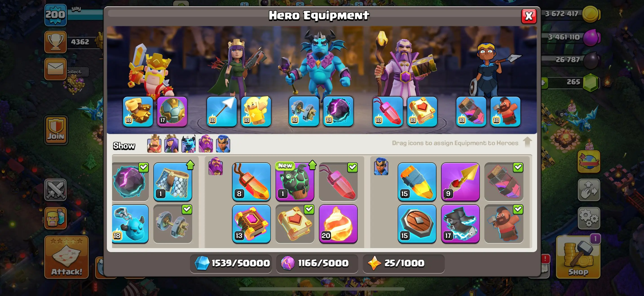Select the level 20 Fireball equipment
The image size is (644, 296).
coord(338,224)
